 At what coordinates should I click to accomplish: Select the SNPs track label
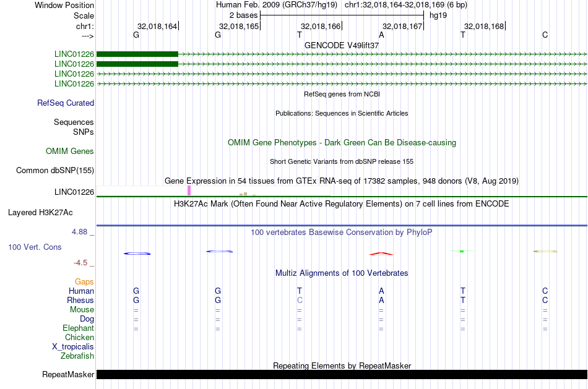pos(84,132)
